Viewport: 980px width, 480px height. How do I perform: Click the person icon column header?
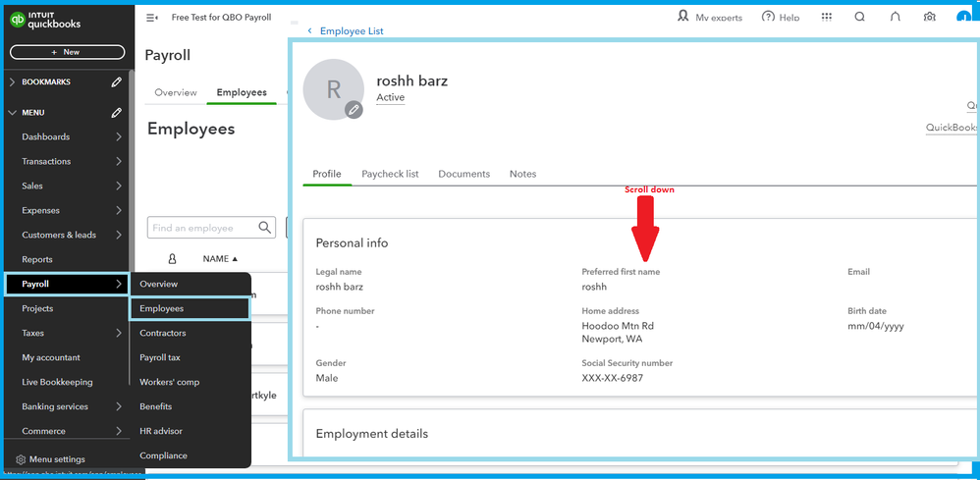coord(173,259)
